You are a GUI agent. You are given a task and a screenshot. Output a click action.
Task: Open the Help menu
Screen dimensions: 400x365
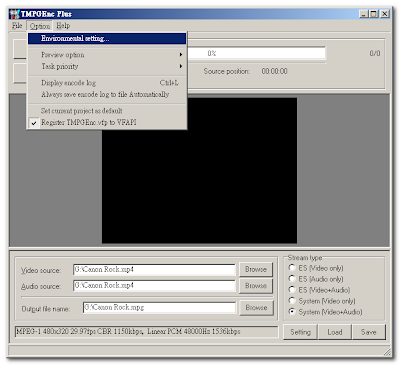pos(63,26)
